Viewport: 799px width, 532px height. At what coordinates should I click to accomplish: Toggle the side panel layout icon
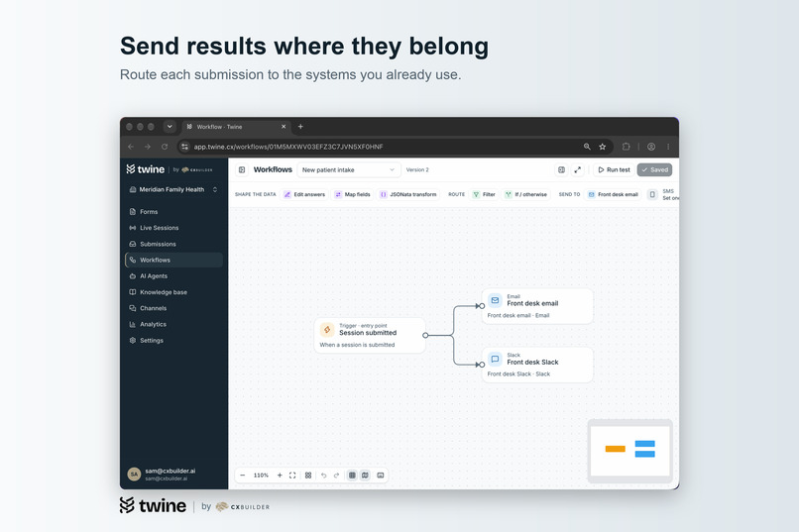[561, 170]
